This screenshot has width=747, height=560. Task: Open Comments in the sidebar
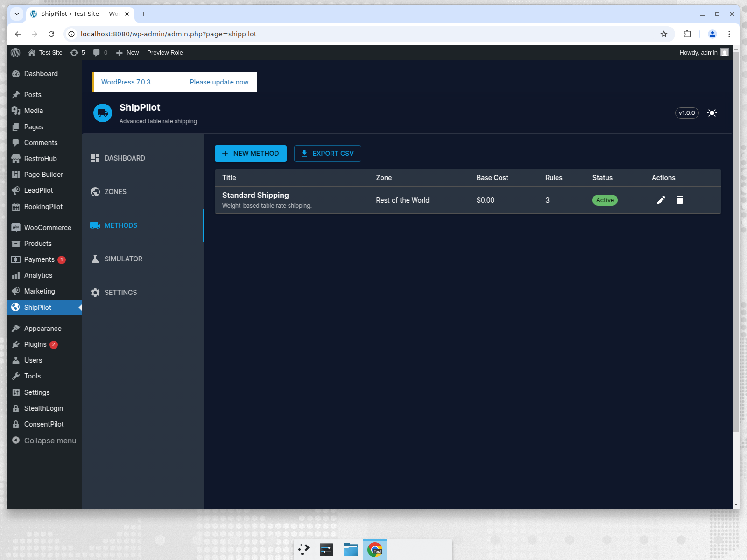(x=45, y=143)
